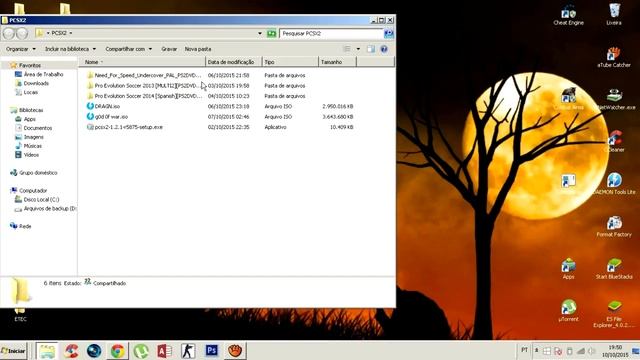Screen dimensions: 640x360
Task: Click the Explorer back navigation arrow
Action: click(9, 33)
